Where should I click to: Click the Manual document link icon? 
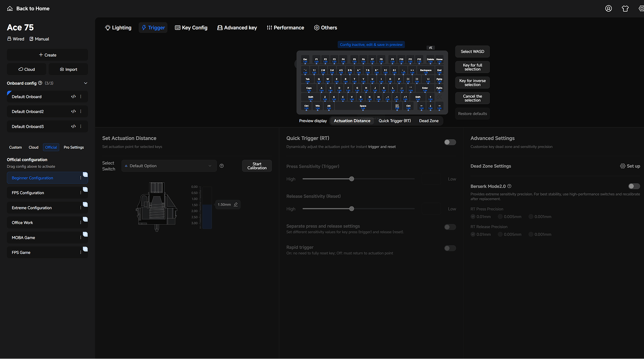(31, 39)
